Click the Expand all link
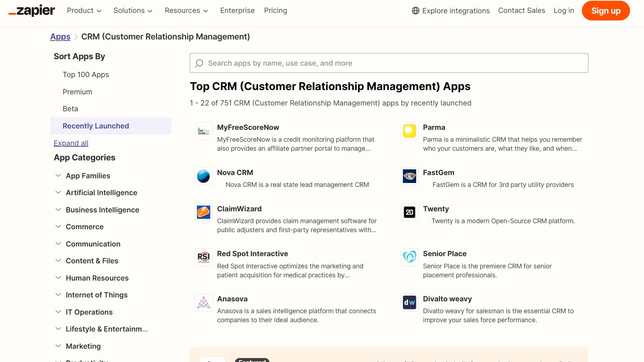Image resolution: width=644 pixels, height=362 pixels. point(71,143)
